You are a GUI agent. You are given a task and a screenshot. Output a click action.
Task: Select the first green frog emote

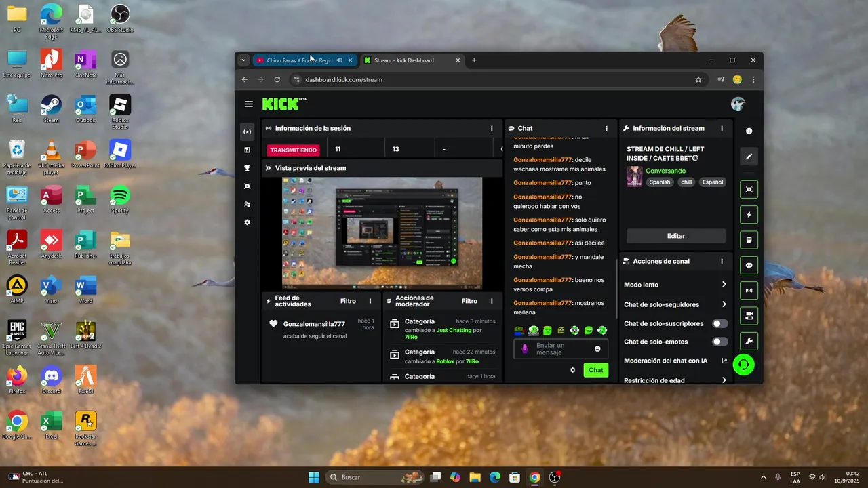point(519,330)
